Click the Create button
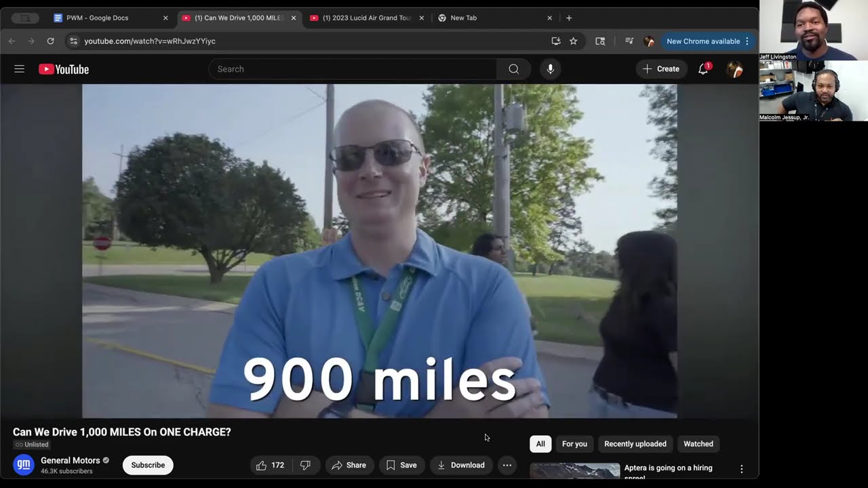The image size is (868, 488). coord(661,68)
